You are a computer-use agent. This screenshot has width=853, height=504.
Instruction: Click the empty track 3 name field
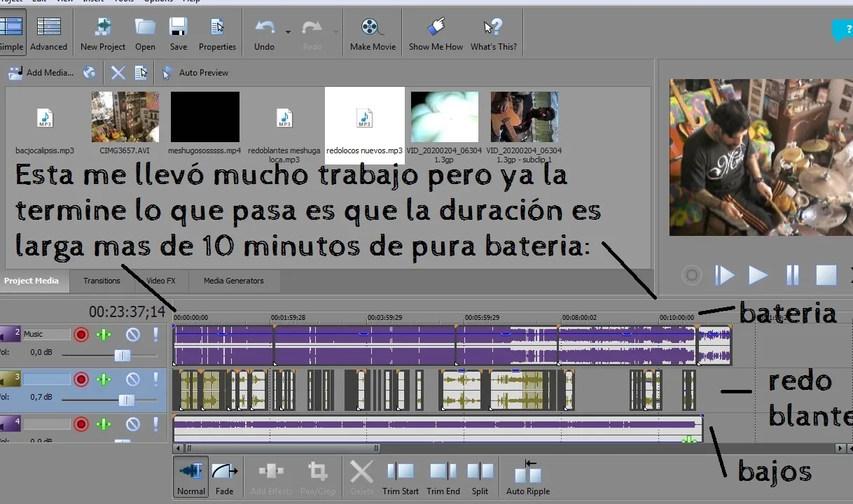tap(46, 379)
